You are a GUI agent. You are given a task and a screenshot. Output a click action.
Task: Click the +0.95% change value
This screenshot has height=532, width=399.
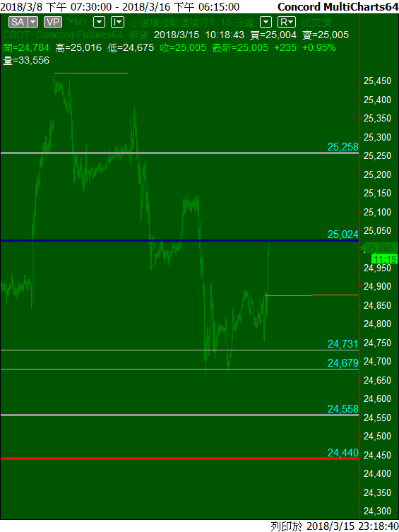pos(319,47)
